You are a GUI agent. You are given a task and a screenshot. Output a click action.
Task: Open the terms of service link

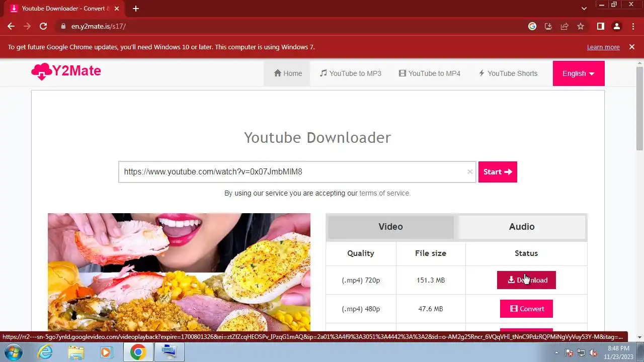tap(384, 193)
